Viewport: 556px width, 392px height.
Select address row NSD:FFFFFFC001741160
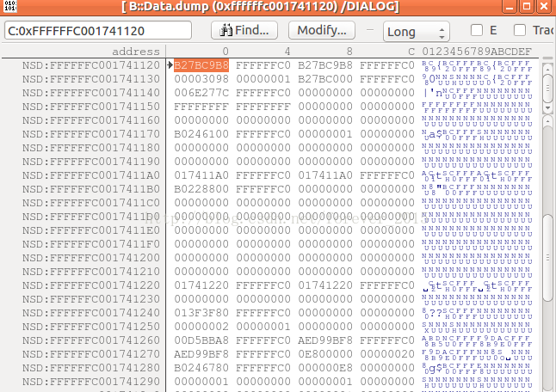pyautogui.click(x=91, y=120)
